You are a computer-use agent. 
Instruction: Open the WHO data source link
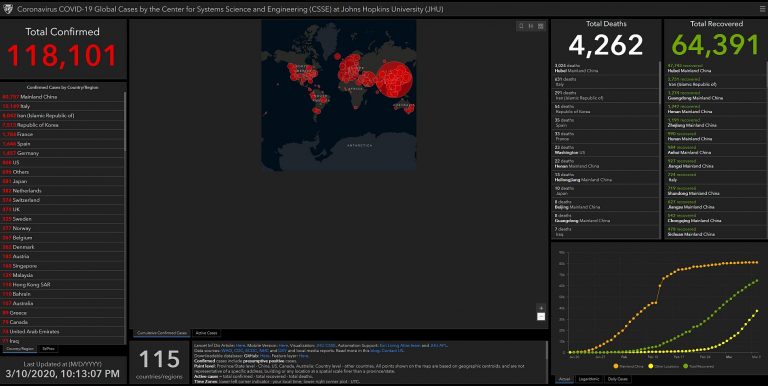pos(227,351)
